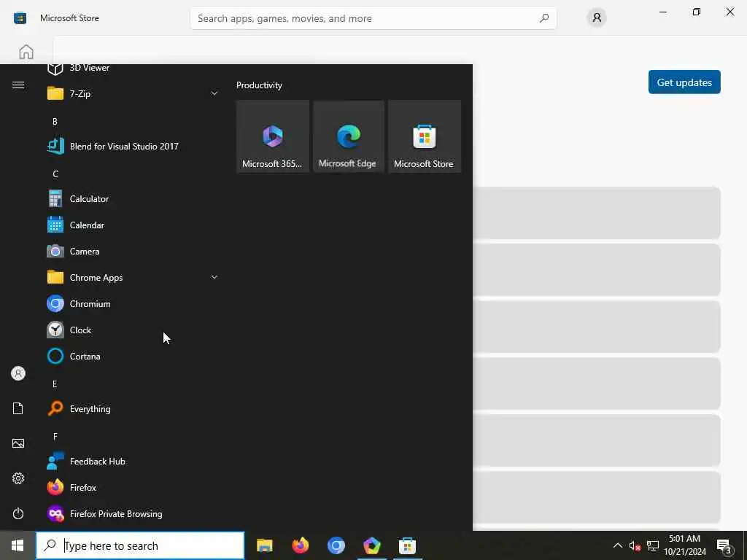Open Settings from the Start sidebar gear
This screenshot has width=747, height=560.
pyautogui.click(x=18, y=478)
